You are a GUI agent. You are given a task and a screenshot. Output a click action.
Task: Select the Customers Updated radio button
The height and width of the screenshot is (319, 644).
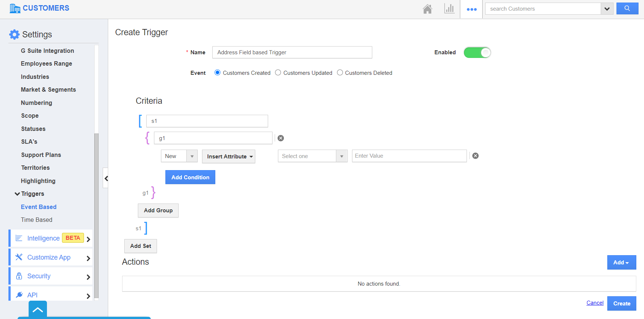(x=278, y=73)
